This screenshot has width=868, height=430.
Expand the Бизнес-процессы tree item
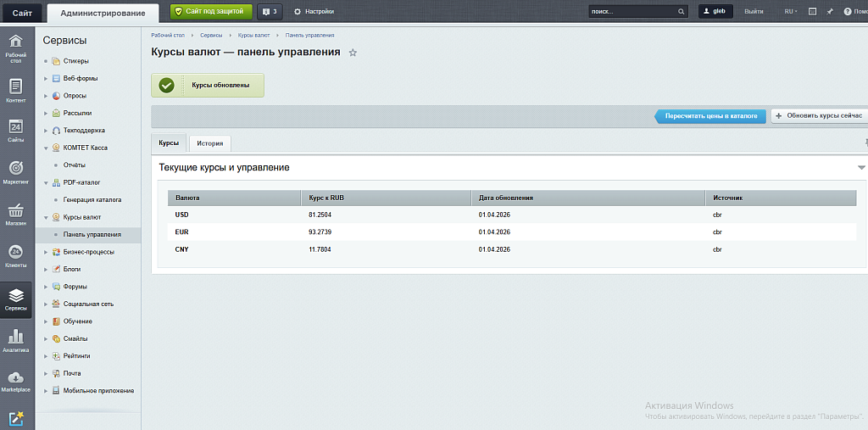[46, 252]
